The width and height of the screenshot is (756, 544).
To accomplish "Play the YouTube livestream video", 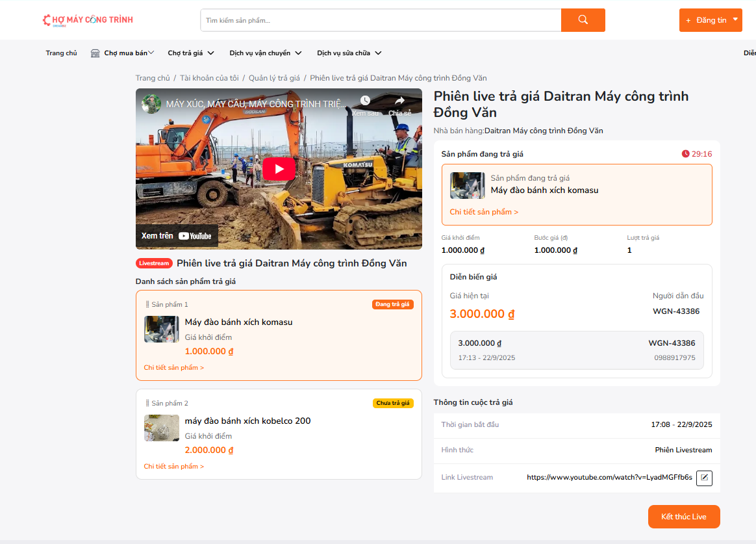I will click(x=279, y=169).
